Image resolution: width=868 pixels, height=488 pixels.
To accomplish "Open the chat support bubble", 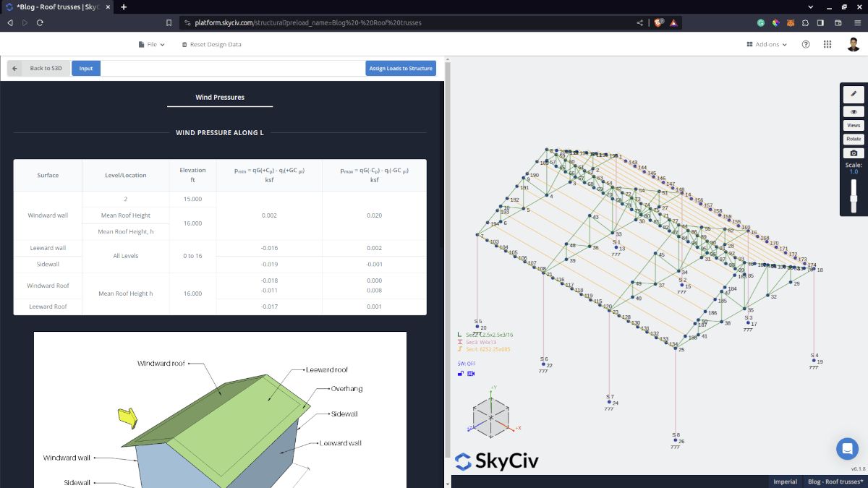I will 847,448.
